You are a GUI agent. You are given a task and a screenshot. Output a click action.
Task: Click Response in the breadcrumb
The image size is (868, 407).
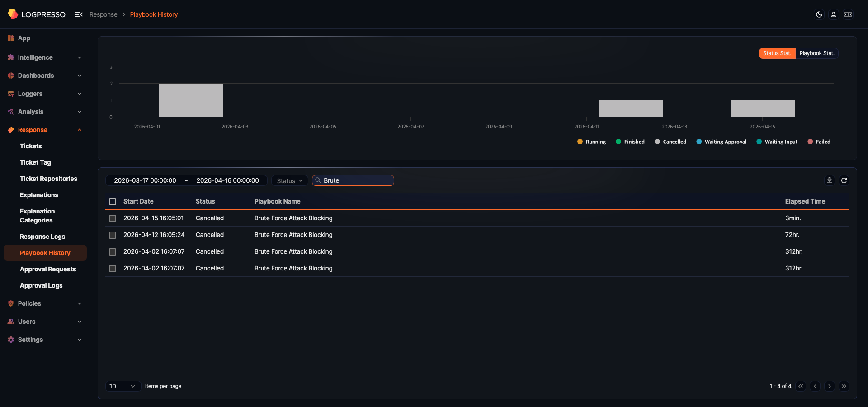104,14
